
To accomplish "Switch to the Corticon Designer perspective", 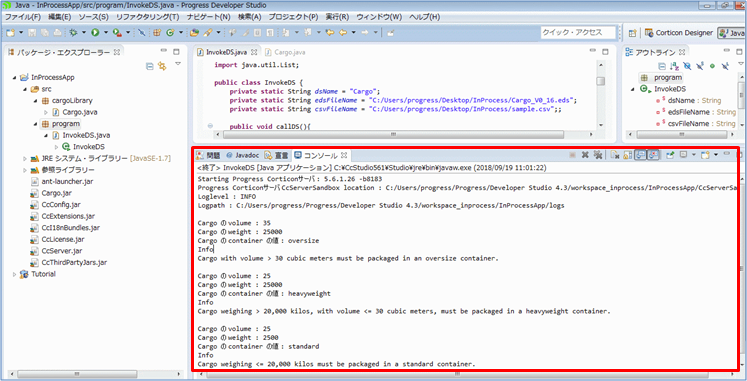I will 679,33.
